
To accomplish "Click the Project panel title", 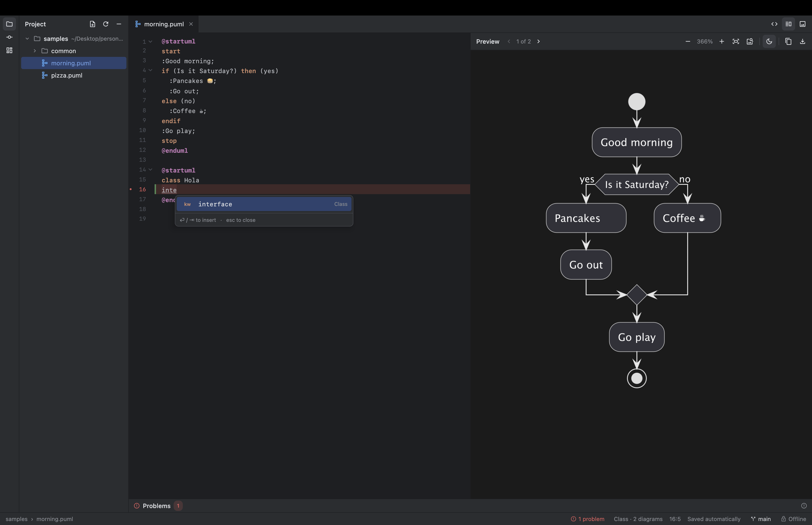I will [x=35, y=24].
